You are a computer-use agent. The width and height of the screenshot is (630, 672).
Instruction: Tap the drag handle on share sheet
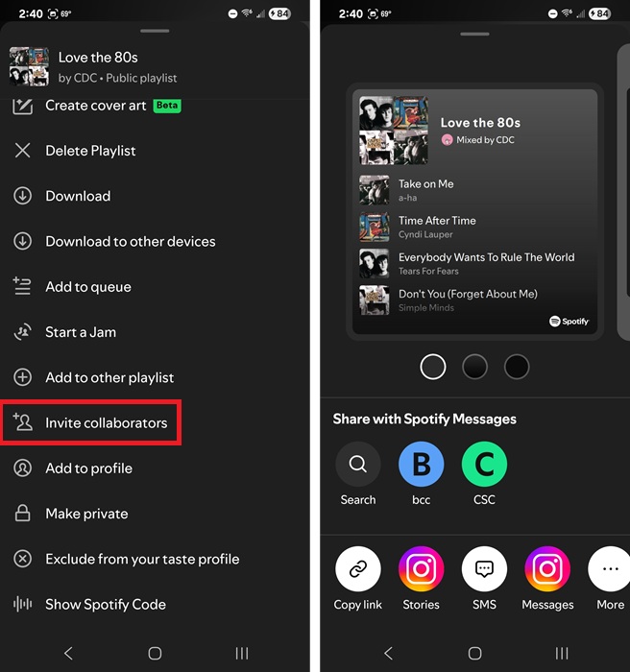pyautogui.click(x=474, y=34)
